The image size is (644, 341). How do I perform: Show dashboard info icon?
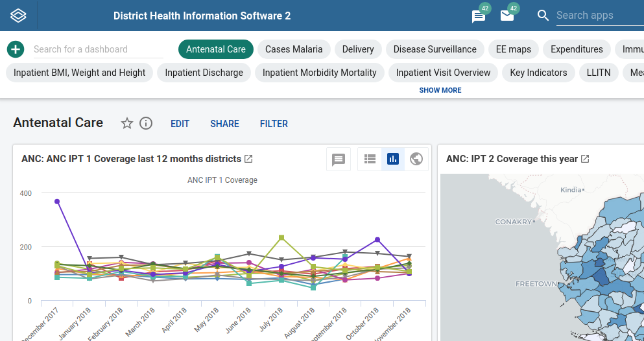pyautogui.click(x=146, y=123)
